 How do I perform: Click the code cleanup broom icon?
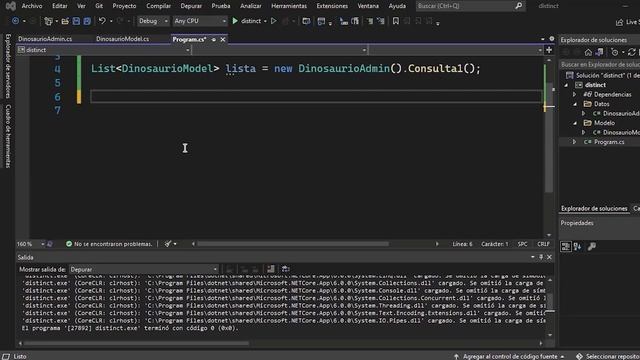click(x=168, y=244)
